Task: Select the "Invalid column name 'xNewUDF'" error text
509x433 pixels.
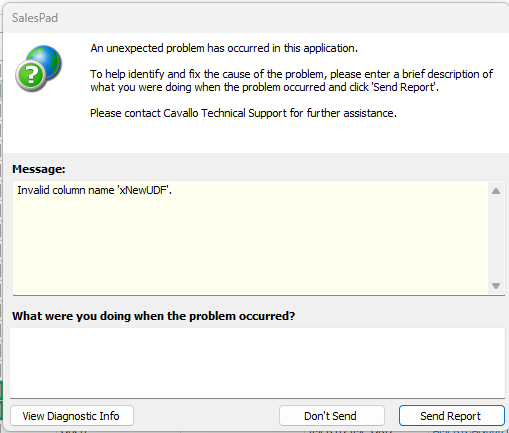Action: coord(94,190)
